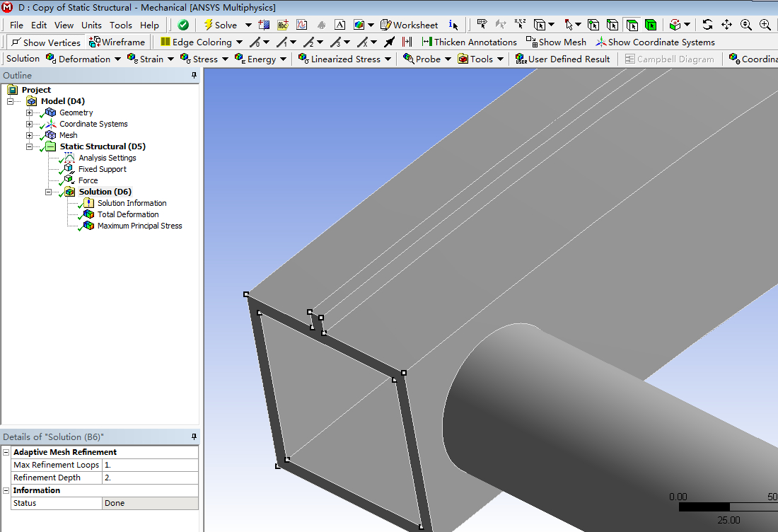Viewport: 778px width, 532px height.
Task: Open the Tools menu in menu bar
Action: click(x=120, y=25)
